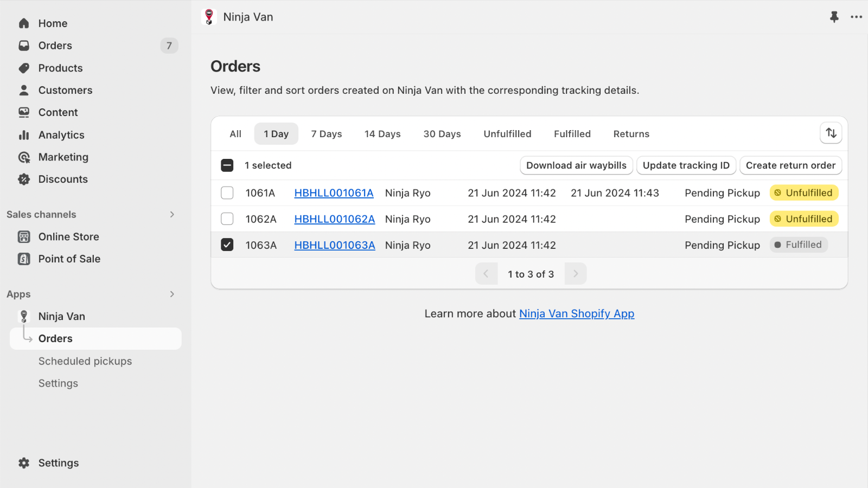Image resolution: width=868 pixels, height=488 pixels.
Task: Check the box for order 1061A
Action: pyautogui.click(x=227, y=193)
